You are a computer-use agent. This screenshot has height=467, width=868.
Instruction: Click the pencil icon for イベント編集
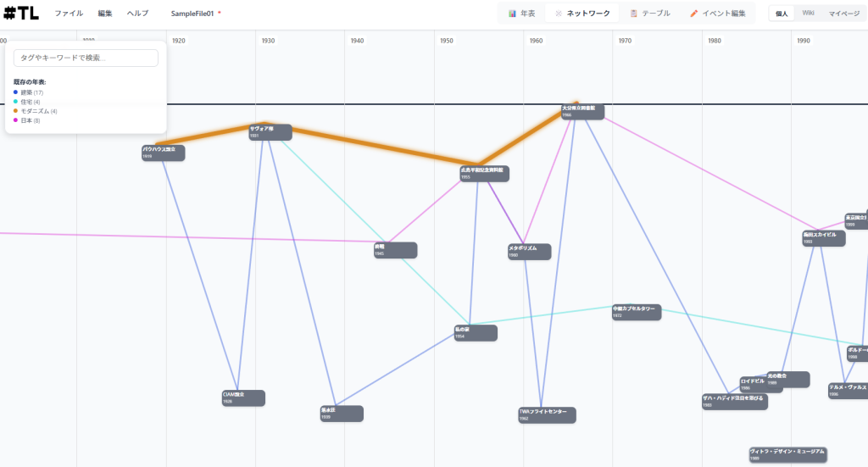point(693,14)
